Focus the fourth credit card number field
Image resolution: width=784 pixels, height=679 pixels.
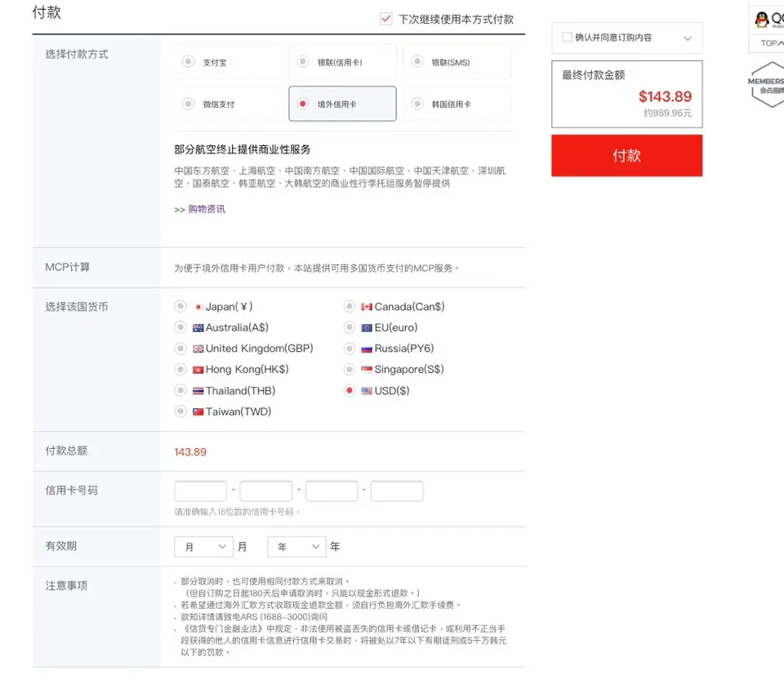[x=397, y=490]
